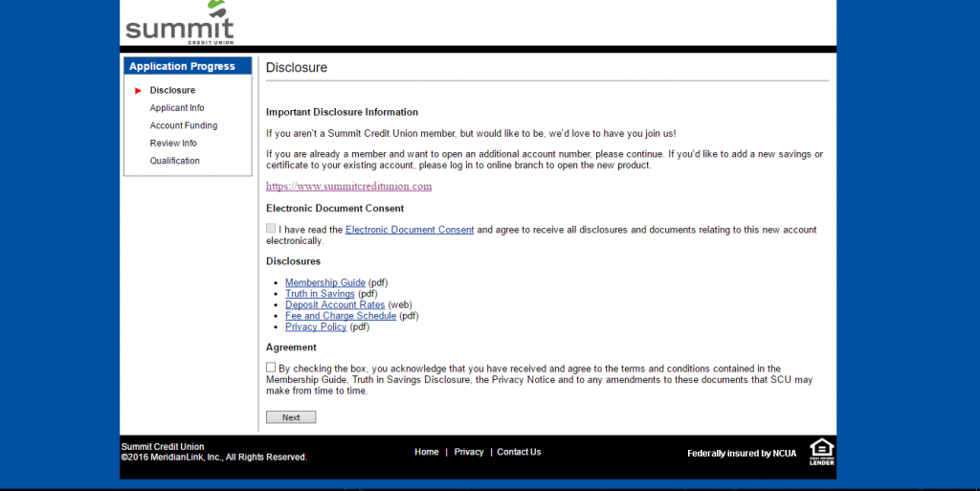Open the Electronic Document Consent link
Screen dimensions: 980x491
(x=410, y=230)
